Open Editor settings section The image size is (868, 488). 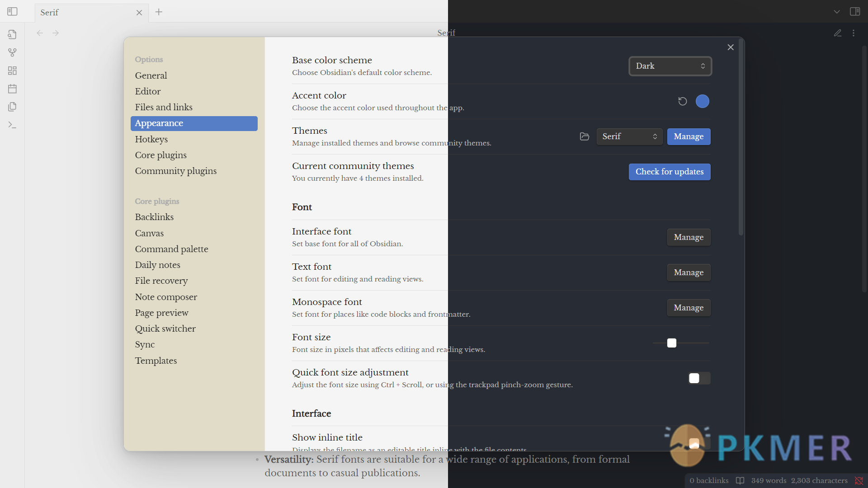[x=194, y=91]
